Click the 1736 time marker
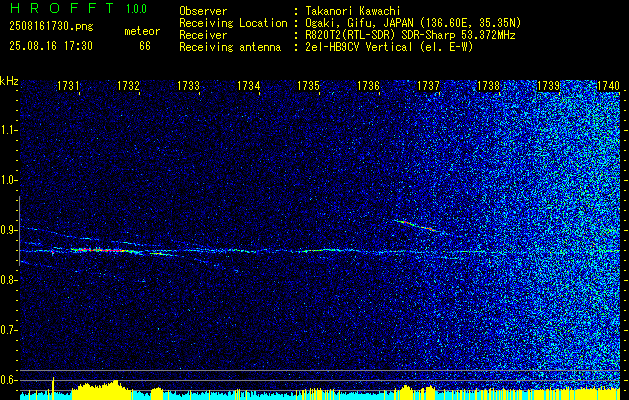 pyautogui.click(x=368, y=85)
